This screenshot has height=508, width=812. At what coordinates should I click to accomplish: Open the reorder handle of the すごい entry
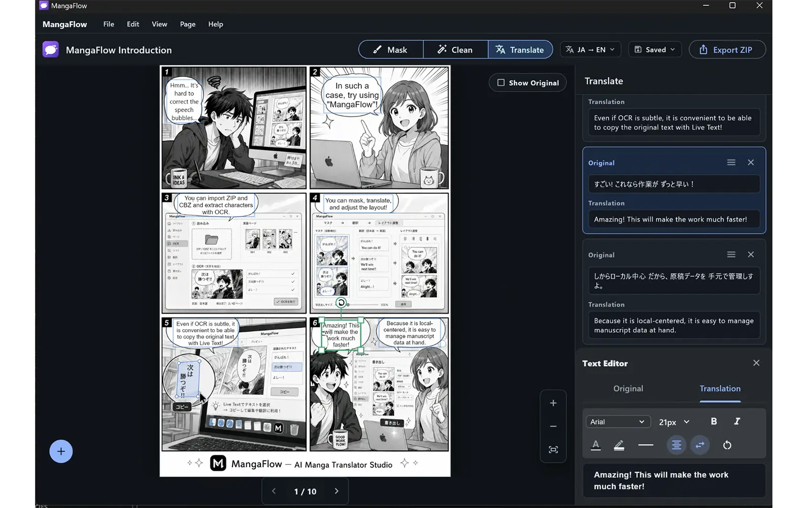pos(731,163)
